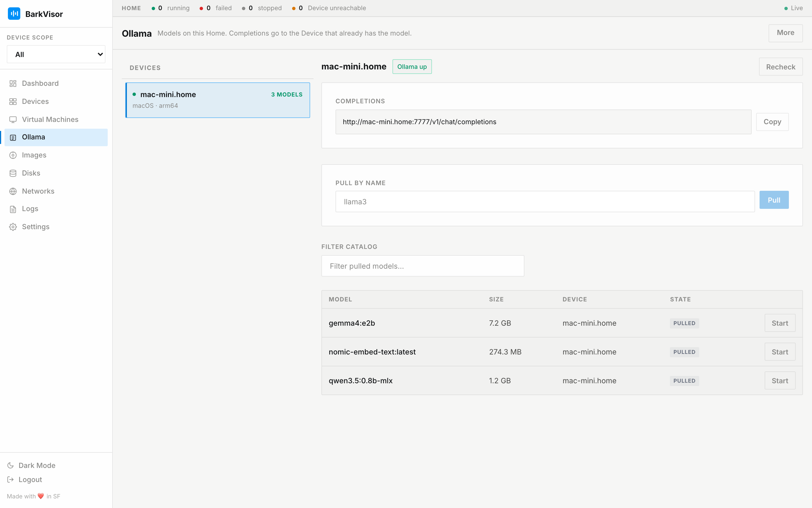The image size is (812, 508).
Task: Start the gemma4:e2b model
Action: [x=780, y=323]
